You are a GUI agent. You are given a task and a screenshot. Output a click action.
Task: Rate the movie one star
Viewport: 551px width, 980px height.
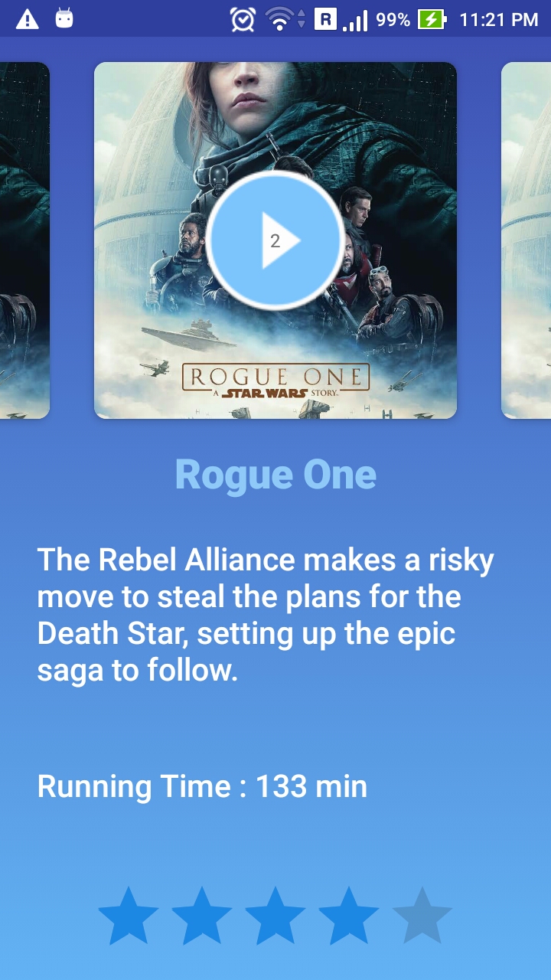(x=129, y=916)
